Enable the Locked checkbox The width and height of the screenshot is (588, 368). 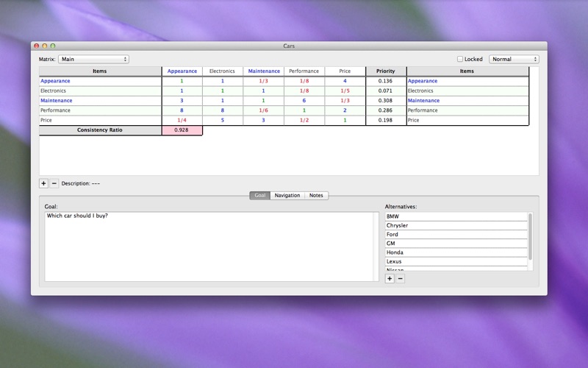pos(460,59)
